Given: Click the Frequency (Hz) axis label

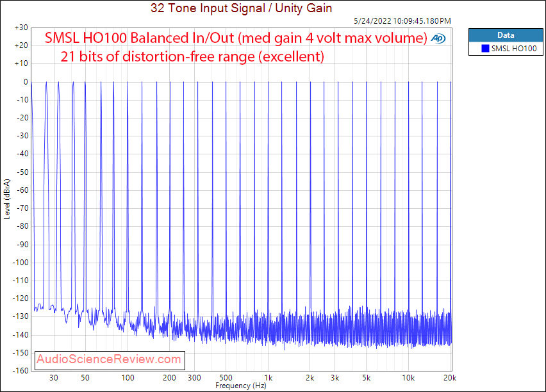Looking at the screenshot, I should (240, 386).
